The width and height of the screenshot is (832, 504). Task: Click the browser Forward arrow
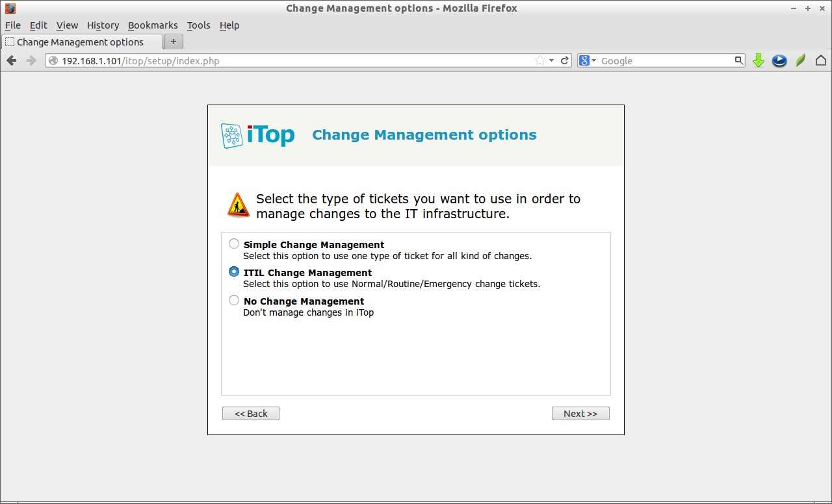(31, 60)
